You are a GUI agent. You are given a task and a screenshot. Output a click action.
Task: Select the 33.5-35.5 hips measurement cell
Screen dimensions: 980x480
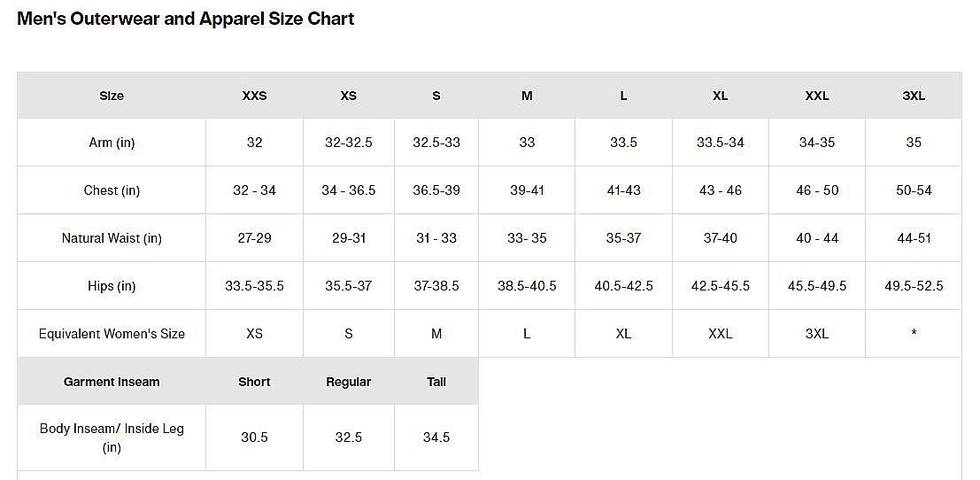point(254,286)
